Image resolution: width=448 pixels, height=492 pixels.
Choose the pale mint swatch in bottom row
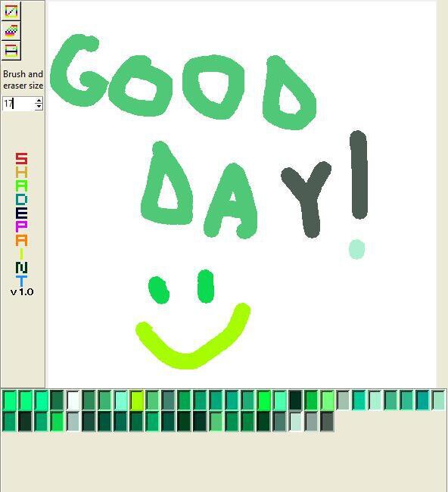click(x=295, y=422)
